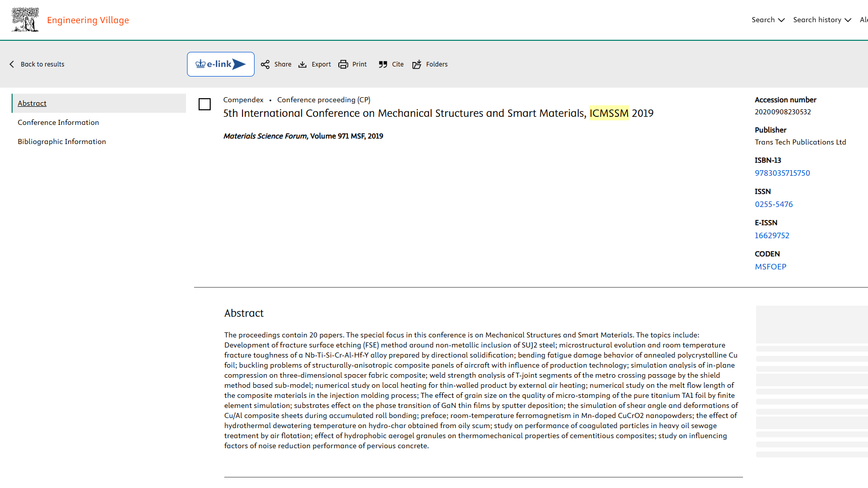Click Engineering Village brand text
Image resolution: width=868 pixels, height=488 pixels.
[x=88, y=20]
